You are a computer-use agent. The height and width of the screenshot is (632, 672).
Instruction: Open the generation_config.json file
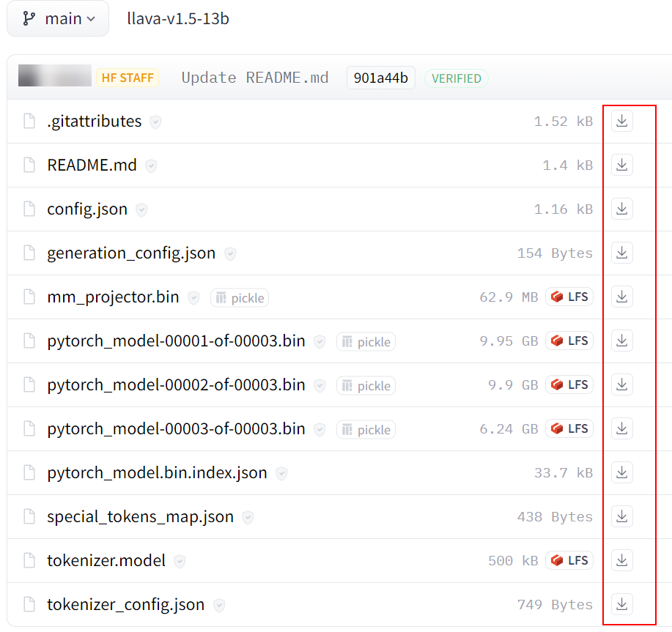(x=131, y=253)
